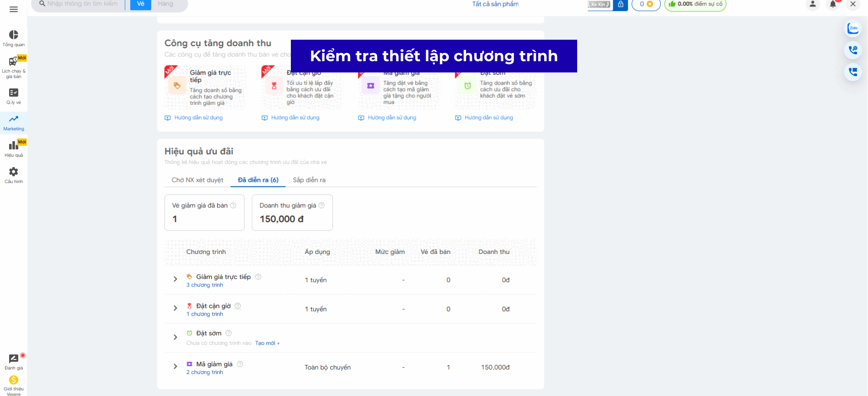Open Lịch chạy & giá bán section
Screen dimensions: 868x396
coord(14,66)
